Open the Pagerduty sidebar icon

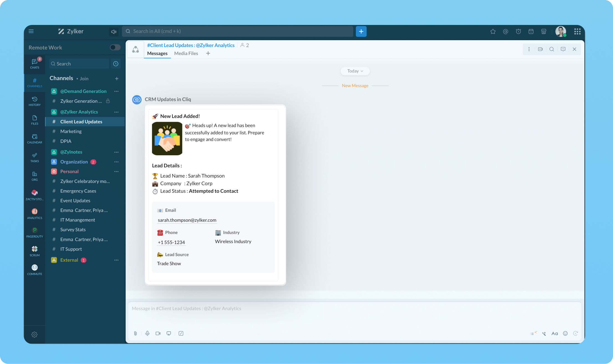pyautogui.click(x=34, y=232)
